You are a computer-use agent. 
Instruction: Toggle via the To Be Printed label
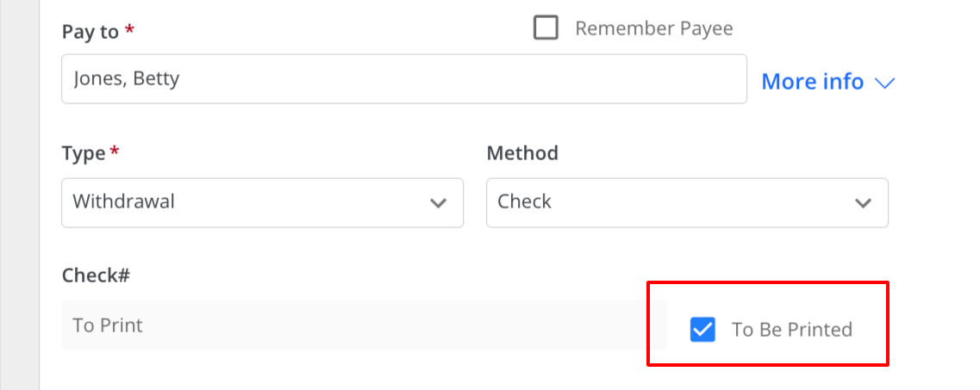792,330
